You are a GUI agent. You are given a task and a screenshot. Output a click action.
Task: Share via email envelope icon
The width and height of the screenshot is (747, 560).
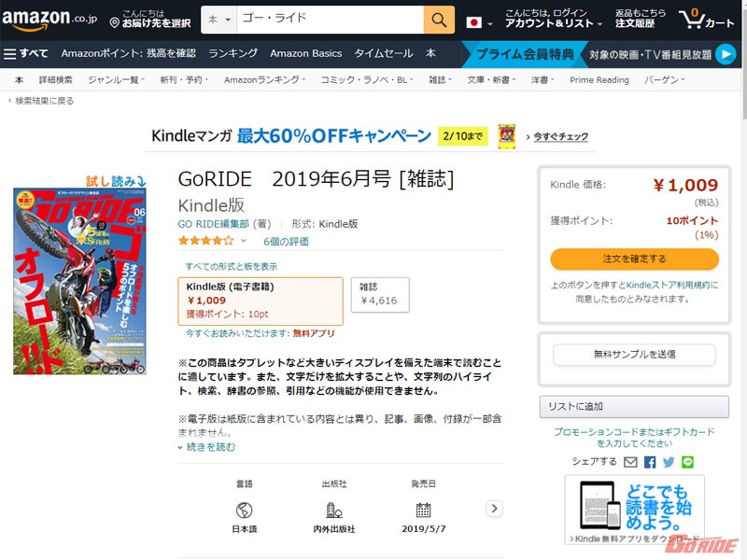pyautogui.click(x=630, y=462)
